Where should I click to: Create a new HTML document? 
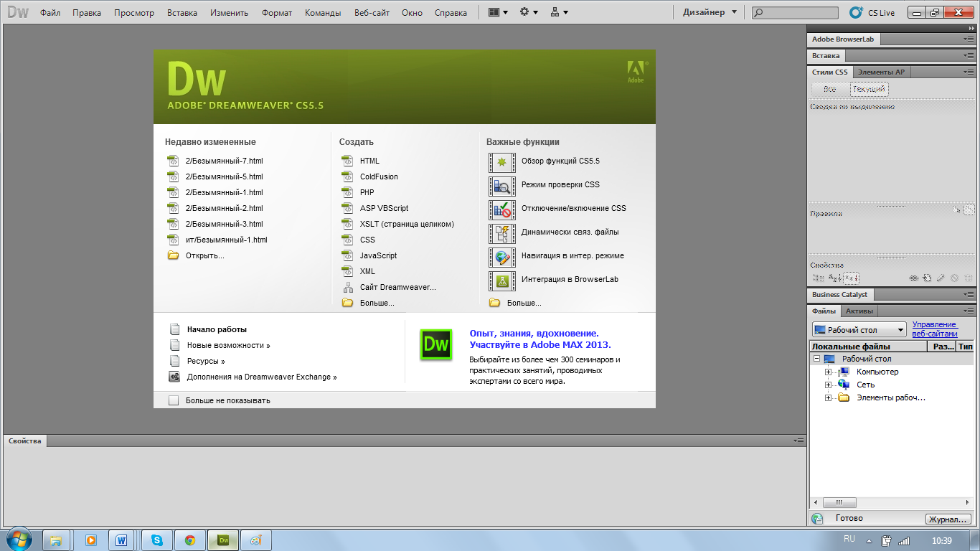tap(369, 161)
